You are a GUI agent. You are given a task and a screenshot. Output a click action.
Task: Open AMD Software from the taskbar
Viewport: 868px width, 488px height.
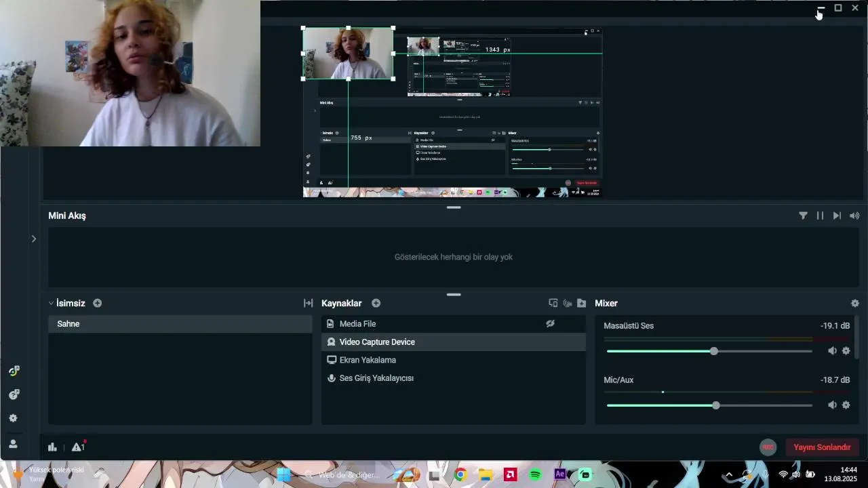point(510,474)
